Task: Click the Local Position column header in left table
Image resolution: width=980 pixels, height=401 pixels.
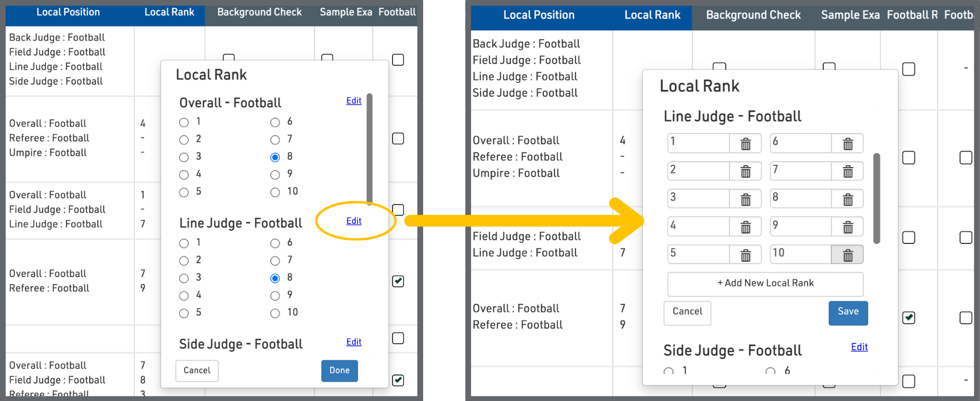Action: 68,12
